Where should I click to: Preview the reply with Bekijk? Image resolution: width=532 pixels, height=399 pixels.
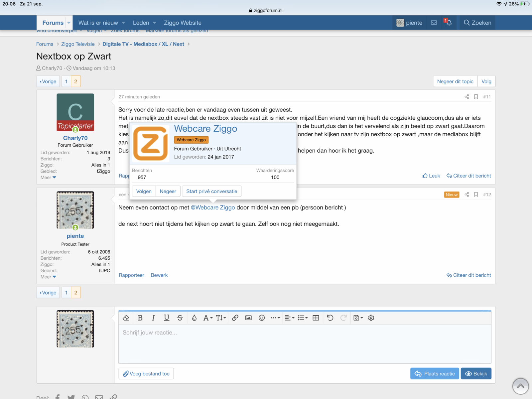[476, 374]
